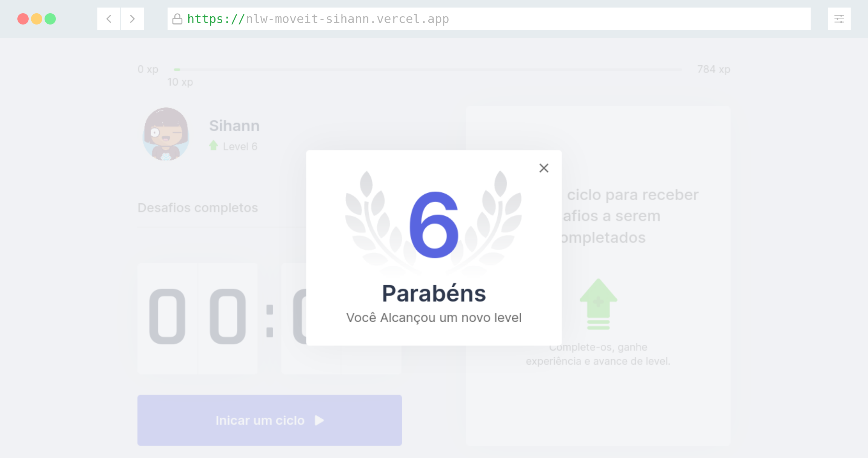Click the Desafios completos label

pyautogui.click(x=197, y=207)
